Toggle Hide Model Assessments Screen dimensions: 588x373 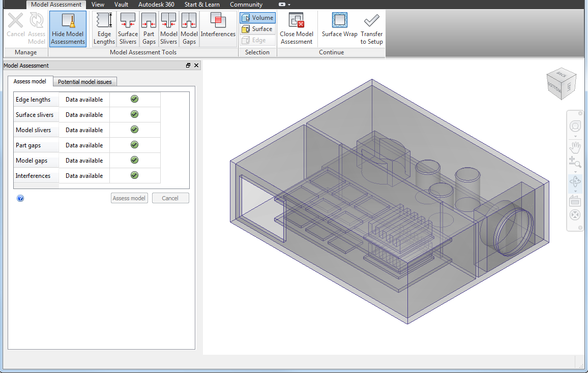[68, 28]
